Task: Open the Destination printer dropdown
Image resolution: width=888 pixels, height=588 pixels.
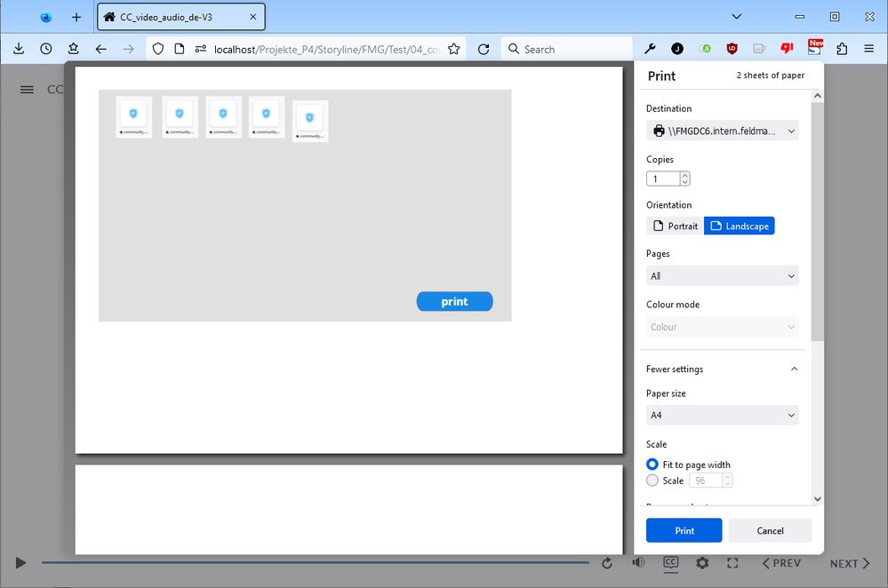Action: click(x=722, y=131)
